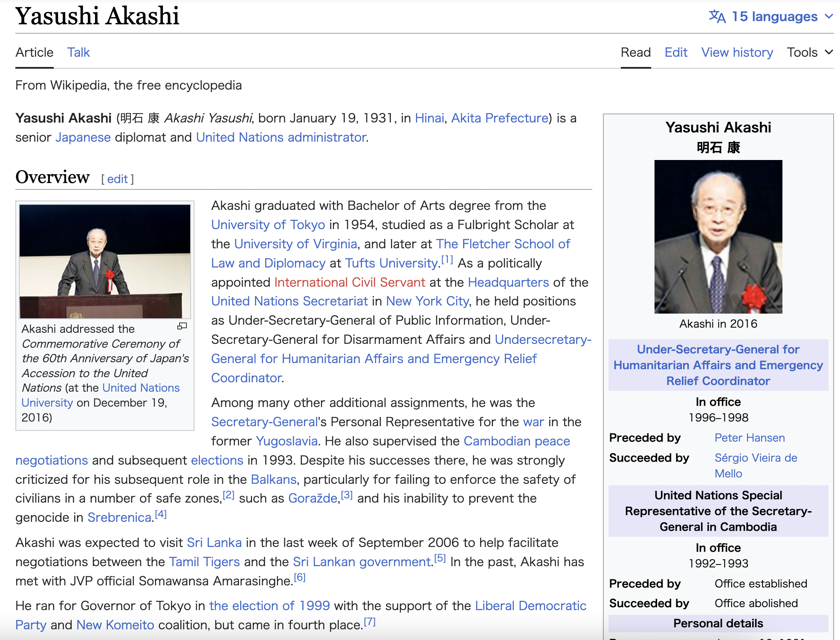Screen dimensions: 840x640
Task: Open the Akita Prefecture link
Action: tap(500, 118)
